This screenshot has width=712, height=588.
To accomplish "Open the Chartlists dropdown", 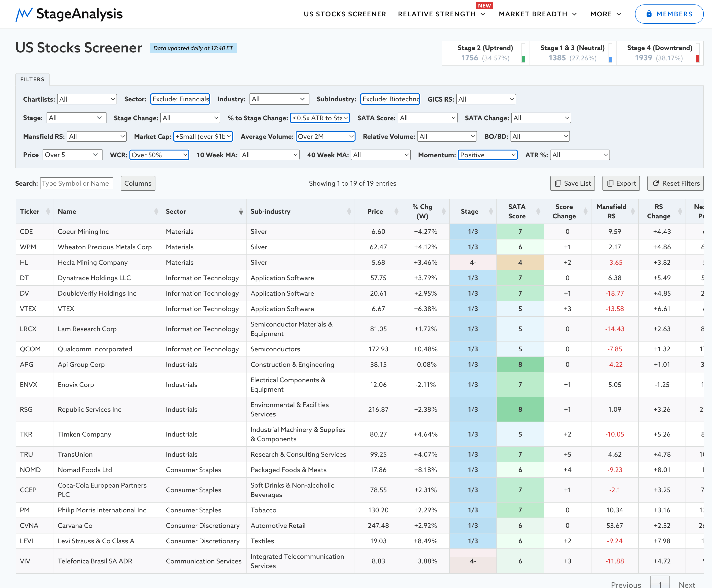I will 87,99.
